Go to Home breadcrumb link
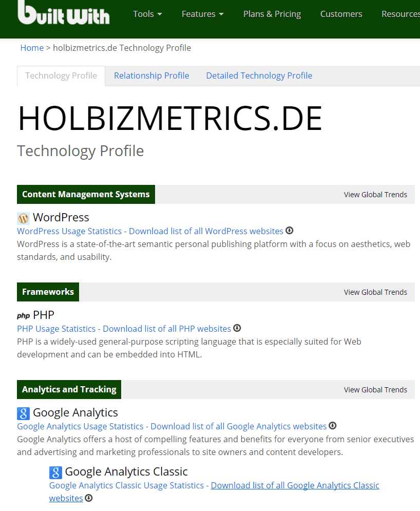Viewport: 420px width, 511px height. pos(32,48)
